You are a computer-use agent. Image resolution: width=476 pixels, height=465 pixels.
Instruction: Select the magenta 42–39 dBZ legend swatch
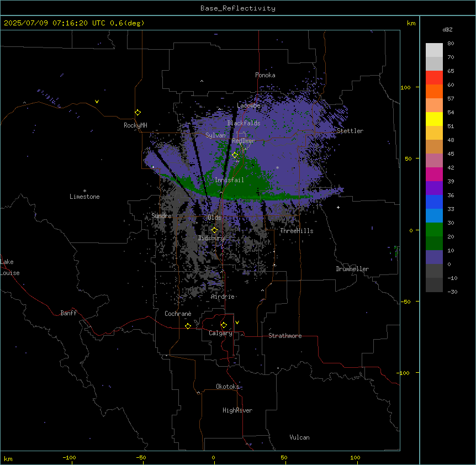[434, 174]
